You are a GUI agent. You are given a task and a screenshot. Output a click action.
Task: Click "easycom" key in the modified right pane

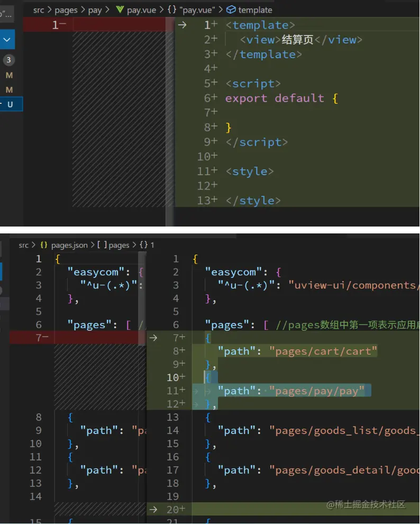233,272
